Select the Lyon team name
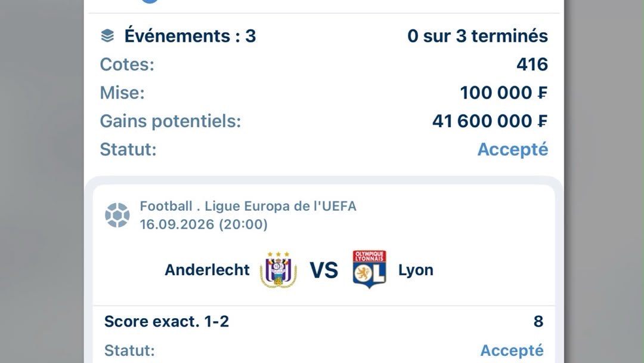This screenshot has width=644, height=363. click(416, 270)
